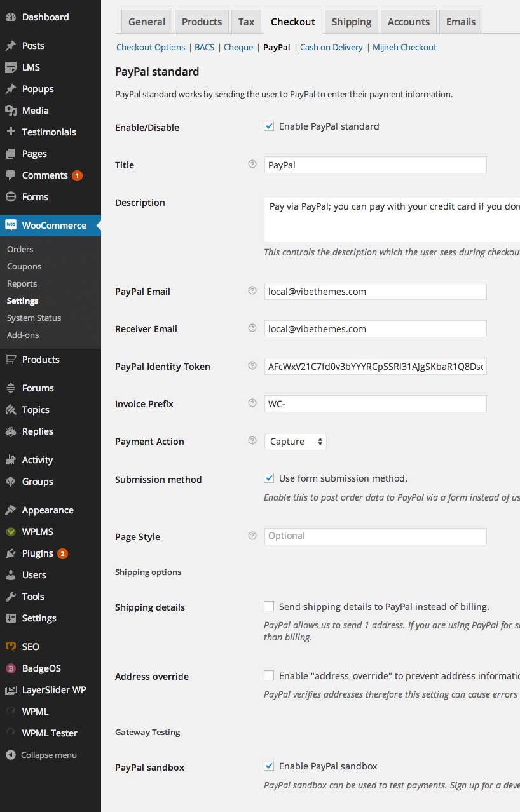Click the Posts pin icon

(x=11, y=46)
